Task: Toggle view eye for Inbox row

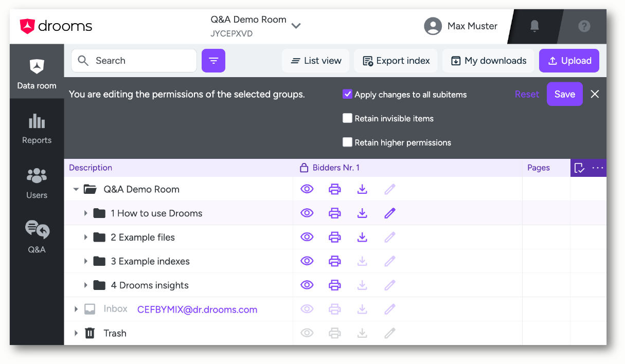Action: [307, 309]
